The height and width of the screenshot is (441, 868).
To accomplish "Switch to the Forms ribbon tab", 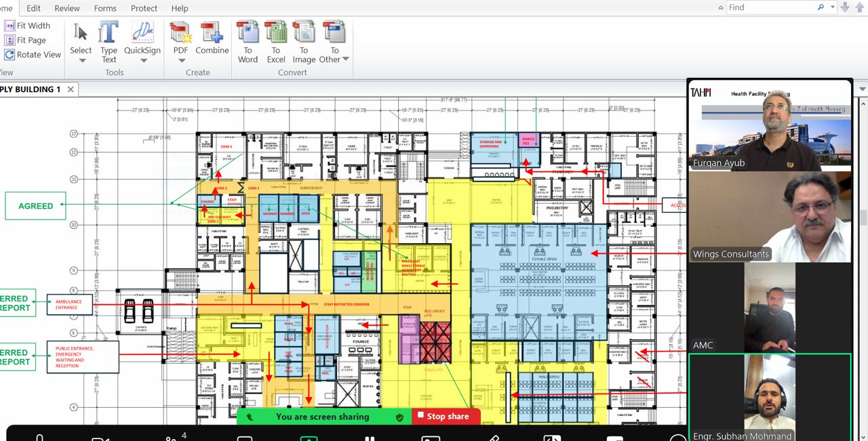I will [x=105, y=8].
